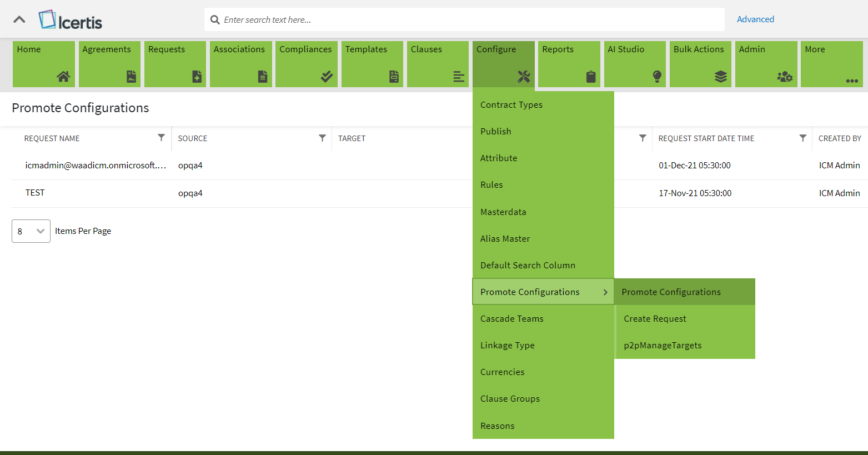Open filter for Source column
Image resolution: width=868 pixels, height=455 pixels.
click(322, 138)
